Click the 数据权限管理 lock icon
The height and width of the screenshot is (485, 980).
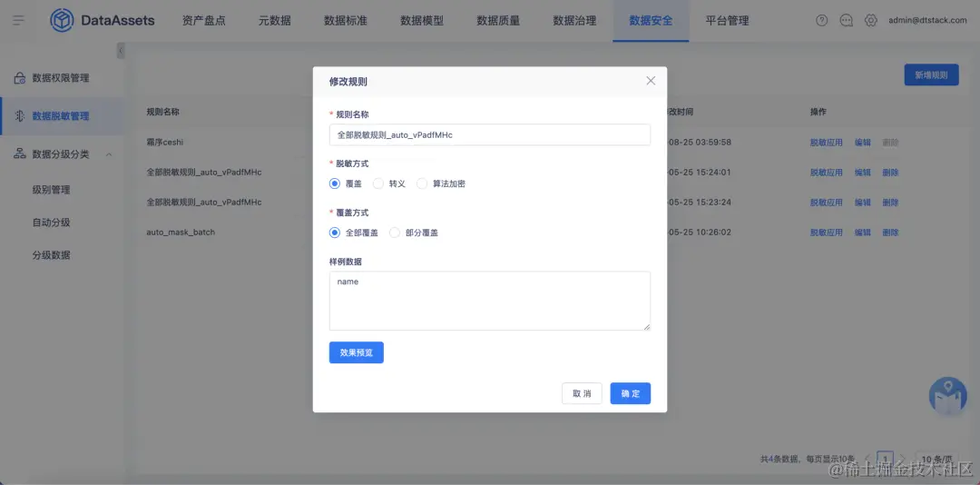click(x=20, y=78)
